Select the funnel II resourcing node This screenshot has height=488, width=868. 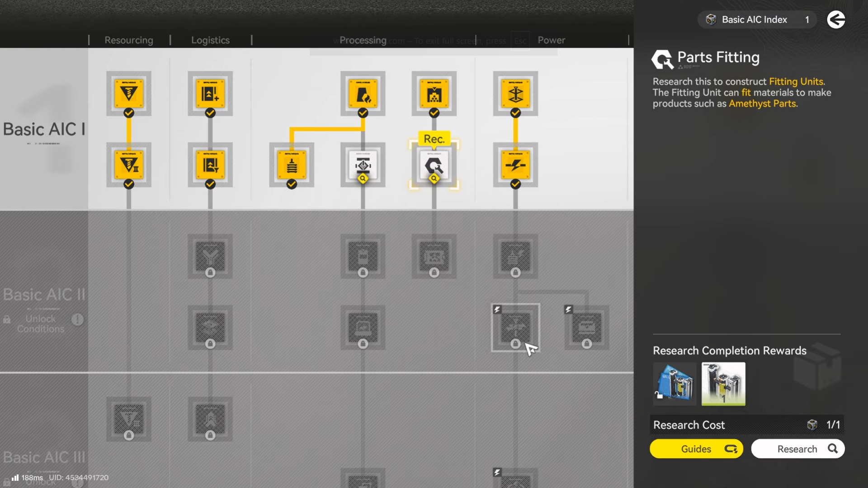click(129, 165)
